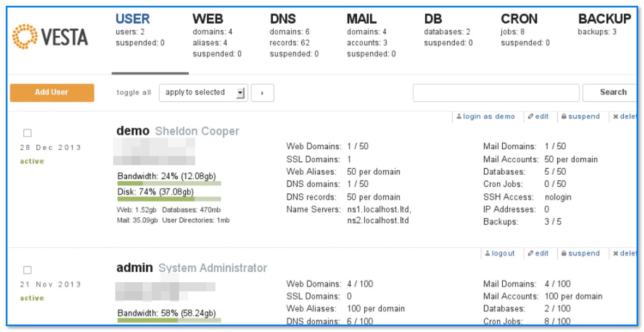This screenshot has width=644, height=332.
Task: Tick the checkbox for user demo
Action: (27, 133)
